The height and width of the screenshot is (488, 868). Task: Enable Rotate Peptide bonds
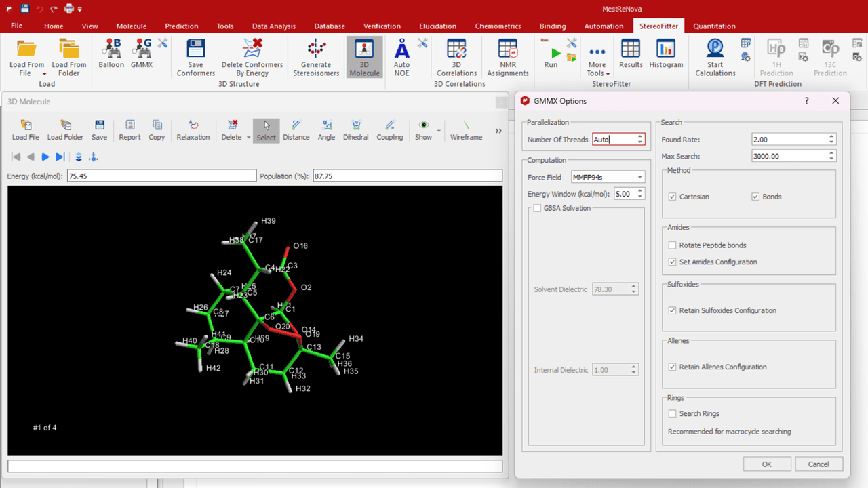click(x=672, y=245)
